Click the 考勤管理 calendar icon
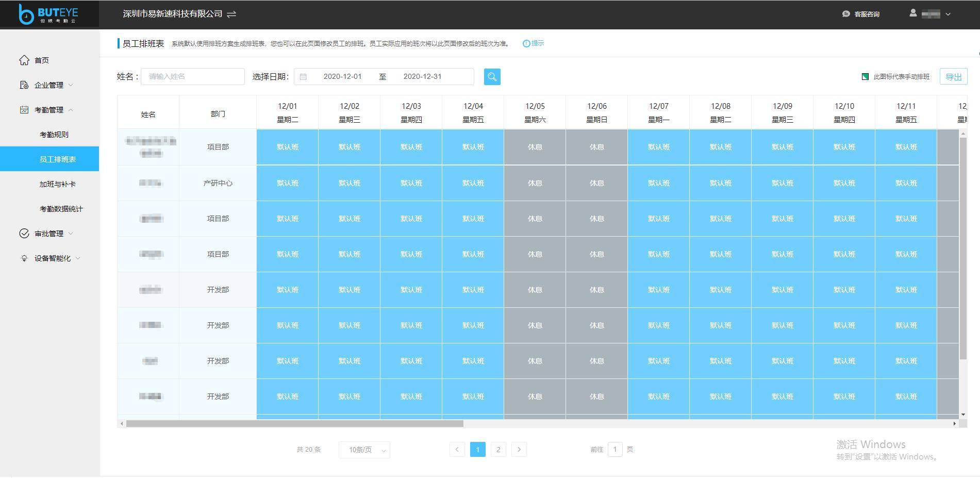980x478 pixels. pos(24,109)
